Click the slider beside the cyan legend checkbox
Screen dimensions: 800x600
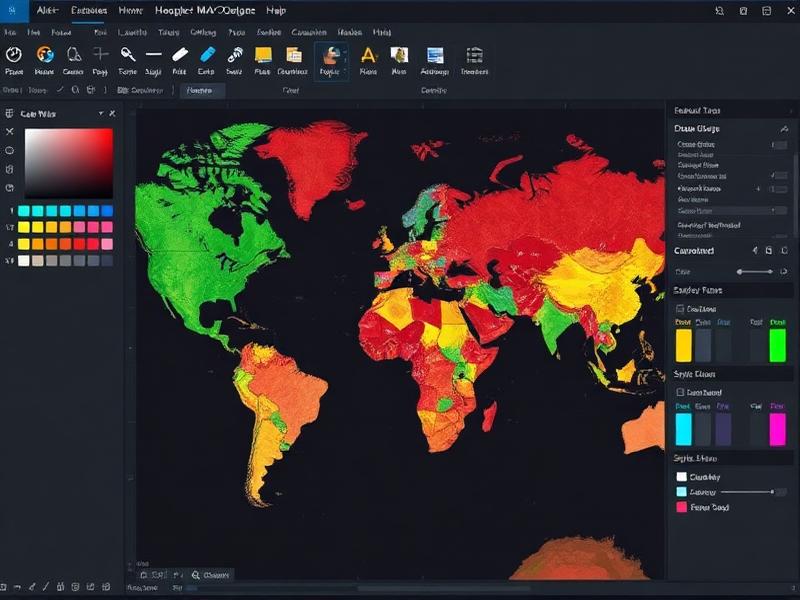click(747, 492)
